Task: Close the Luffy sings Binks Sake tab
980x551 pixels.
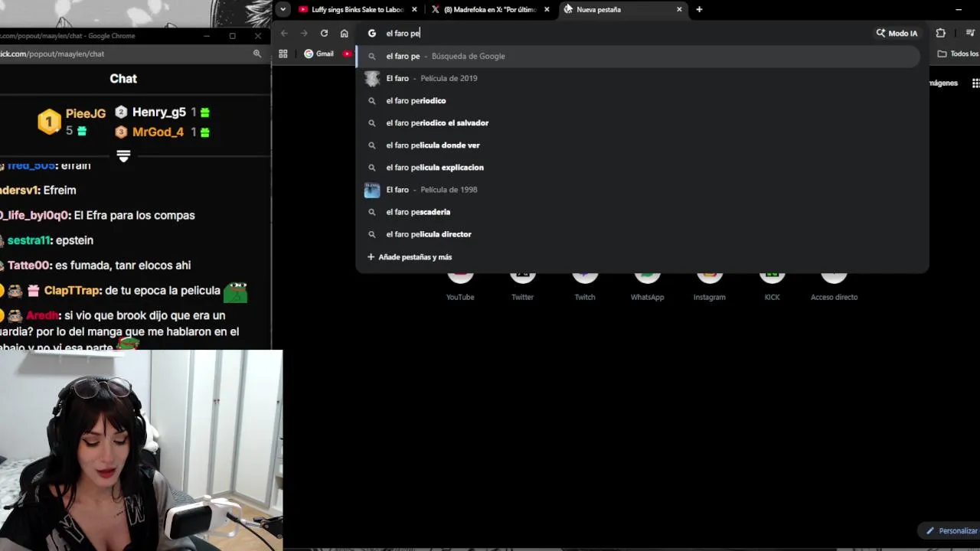Action: click(414, 9)
